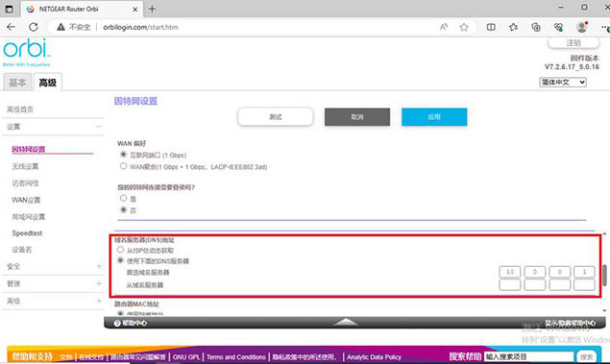Open the favorites list icon

(x=514, y=27)
